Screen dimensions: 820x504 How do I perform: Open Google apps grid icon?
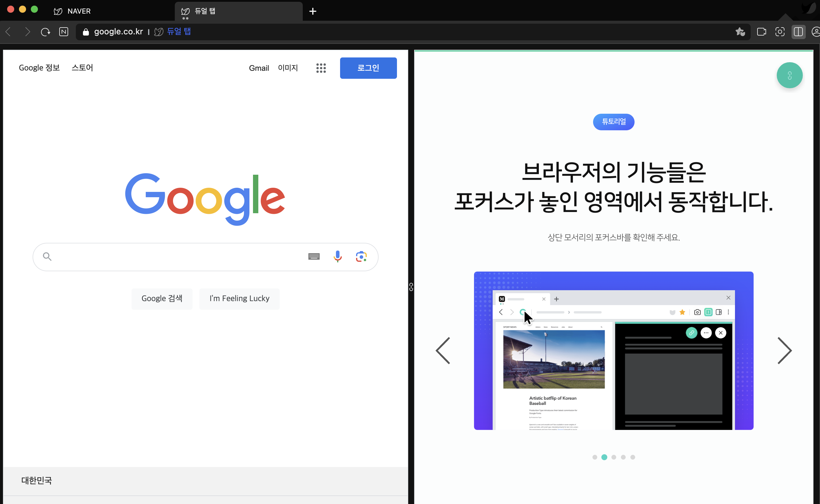tap(321, 68)
